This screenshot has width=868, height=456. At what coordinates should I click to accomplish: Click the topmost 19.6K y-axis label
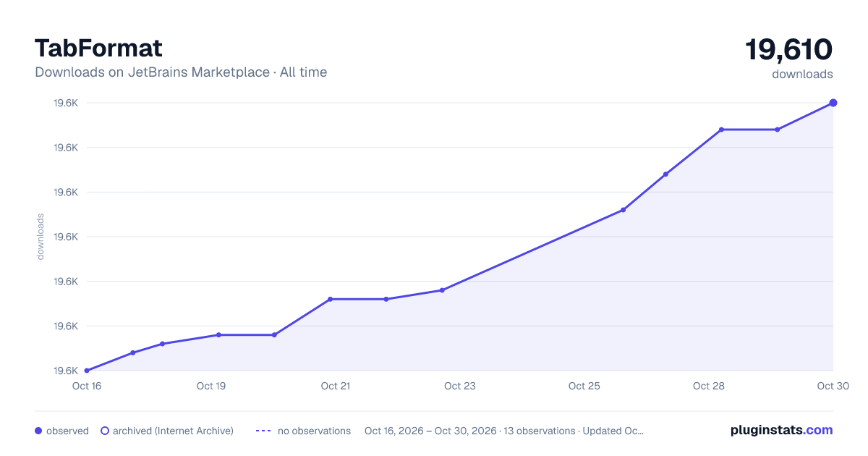[x=66, y=103]
